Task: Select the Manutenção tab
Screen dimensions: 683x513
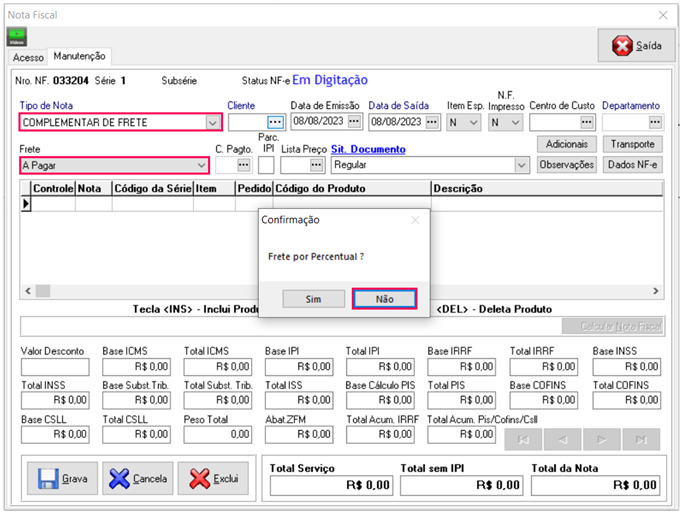Action: (79, 56)
